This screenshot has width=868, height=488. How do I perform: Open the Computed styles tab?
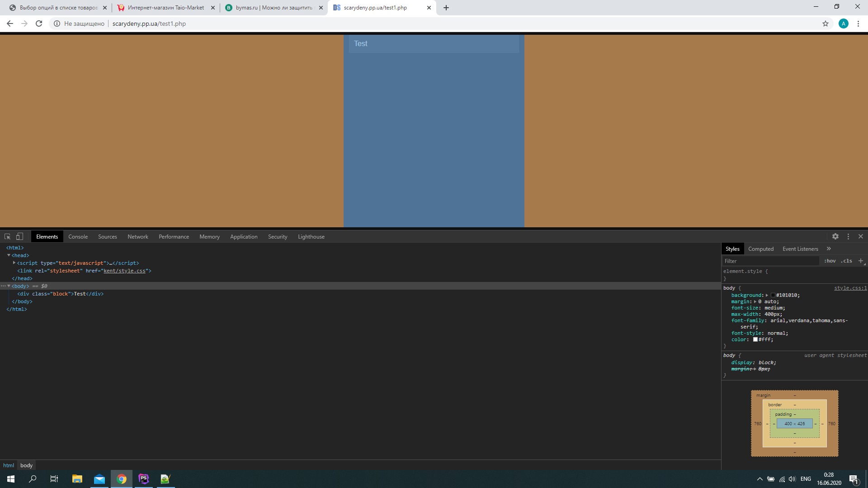[x=760, y=249]
